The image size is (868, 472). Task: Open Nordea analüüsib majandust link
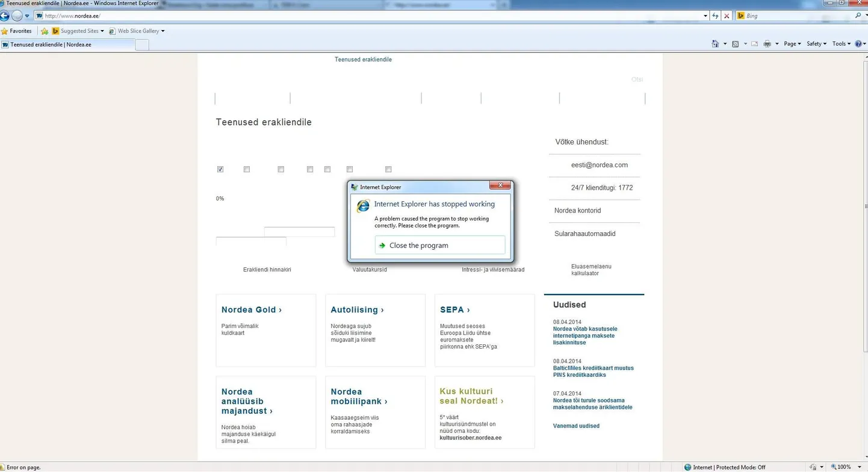coord(247,401)
